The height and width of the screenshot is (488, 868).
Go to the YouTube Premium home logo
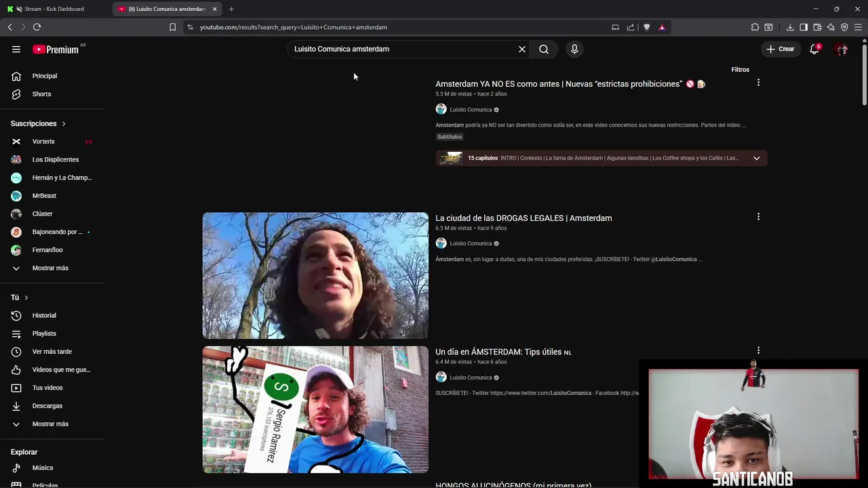[56, 49]
